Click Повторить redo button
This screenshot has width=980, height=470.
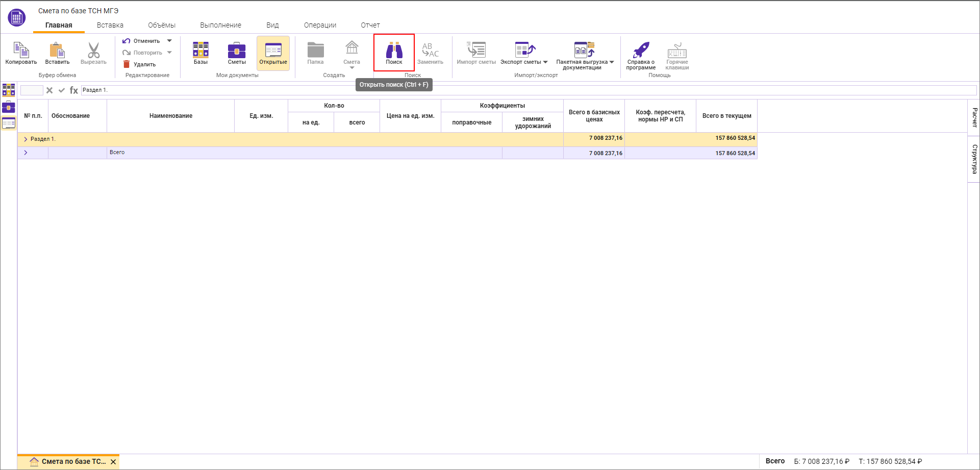coord(142,53)
